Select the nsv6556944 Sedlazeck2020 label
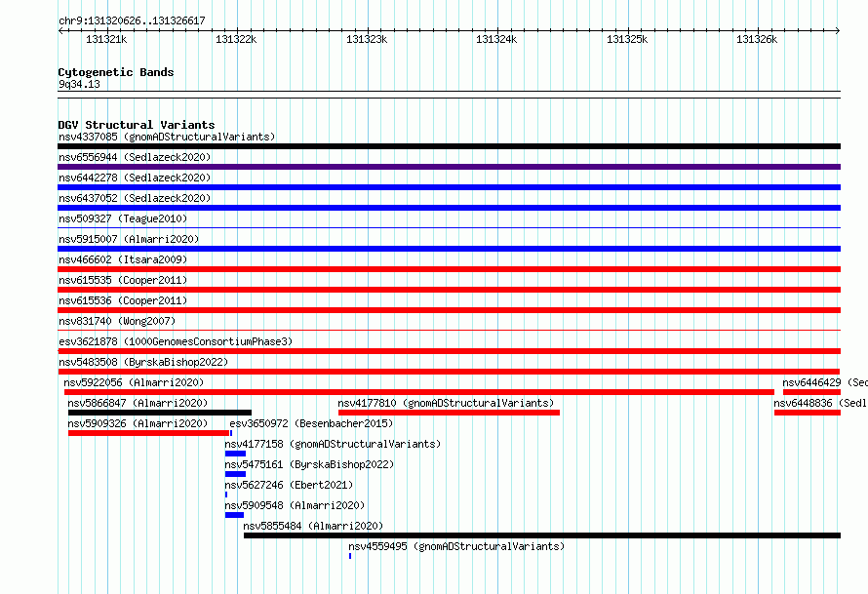Viewport: 868px width, 594px height. point(135,157)
